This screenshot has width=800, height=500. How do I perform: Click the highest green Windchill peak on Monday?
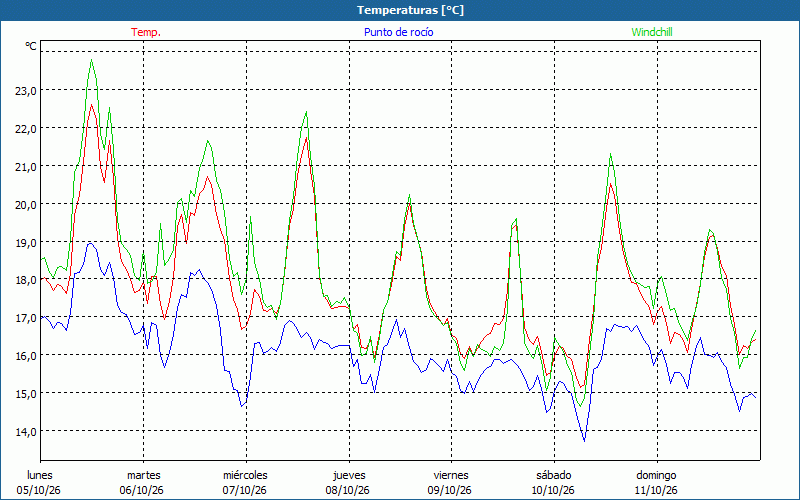(x=92, y=60)
